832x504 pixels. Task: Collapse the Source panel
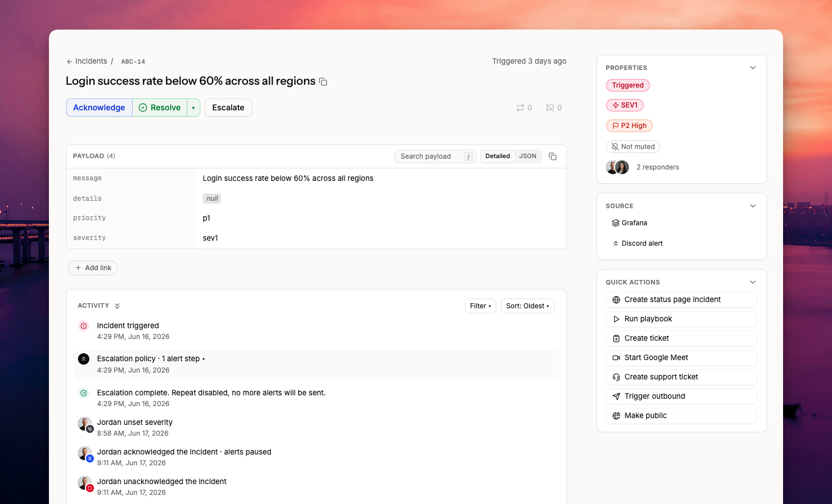click(753, 206)
